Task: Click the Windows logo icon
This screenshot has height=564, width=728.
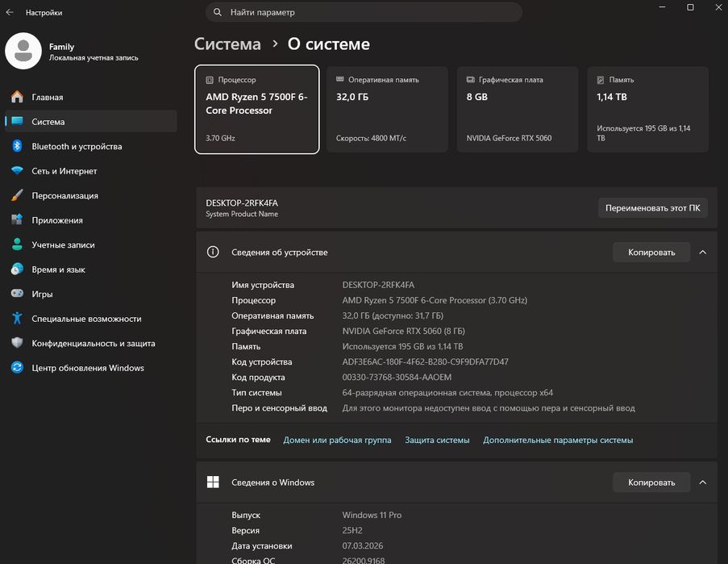Action: (x=213, y=483)
